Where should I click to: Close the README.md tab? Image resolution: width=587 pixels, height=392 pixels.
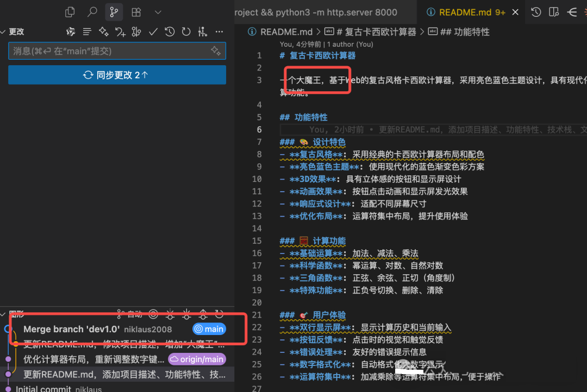tap(515, 12)
